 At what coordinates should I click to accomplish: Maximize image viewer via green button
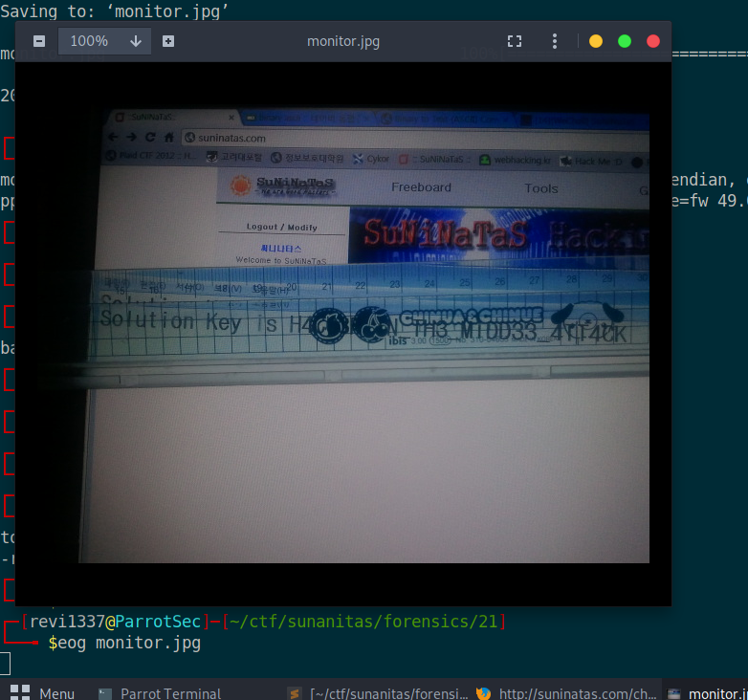(625, 41)
